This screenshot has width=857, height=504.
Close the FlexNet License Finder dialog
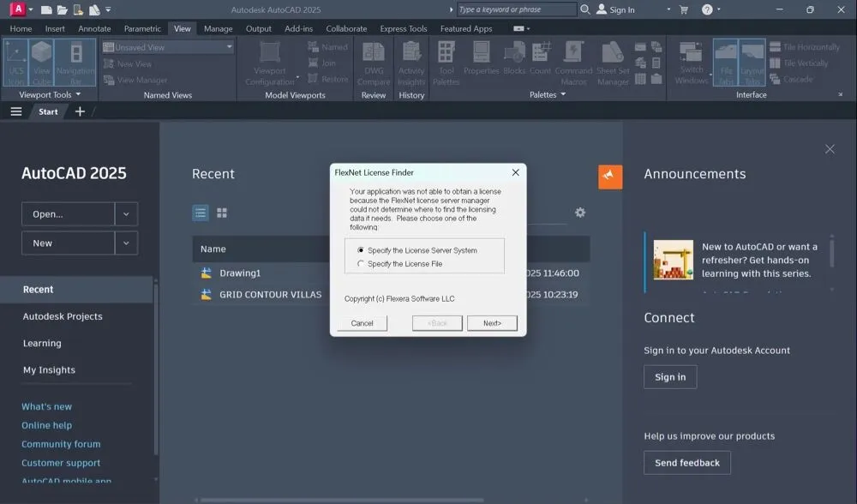point(515,172)
